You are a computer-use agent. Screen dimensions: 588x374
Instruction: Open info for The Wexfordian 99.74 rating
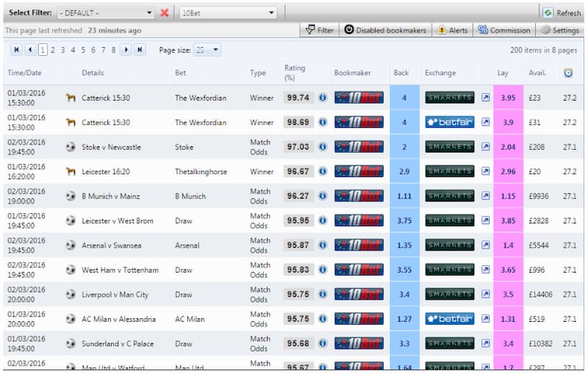pyautogui.click(x=323, y=98)
